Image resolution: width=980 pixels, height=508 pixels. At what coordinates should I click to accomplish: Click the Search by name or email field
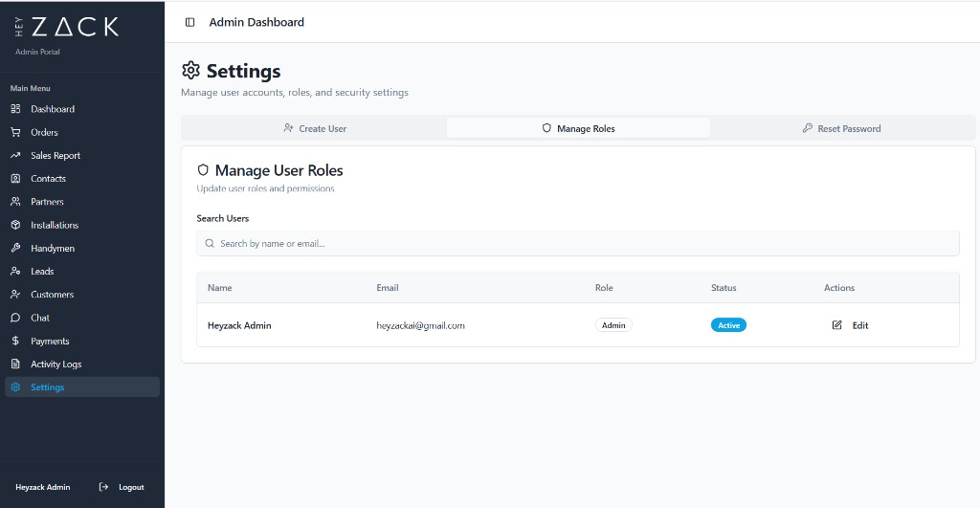(577, 243)
